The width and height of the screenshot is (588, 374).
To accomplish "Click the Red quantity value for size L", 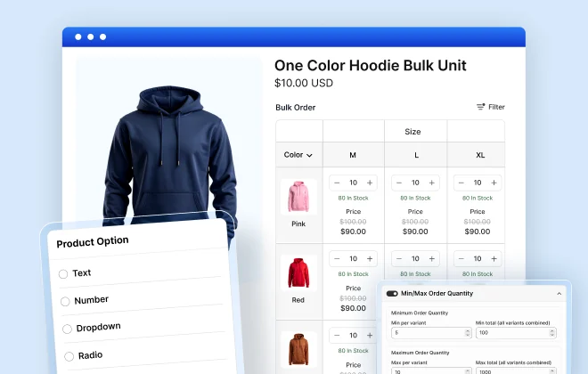I will pyautogui.click(x=415, y=259).
